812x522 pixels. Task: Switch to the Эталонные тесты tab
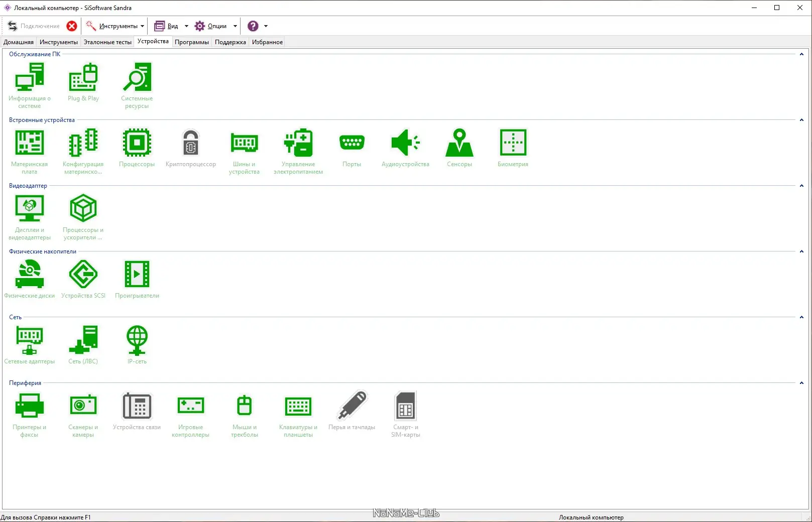[107, 42]
